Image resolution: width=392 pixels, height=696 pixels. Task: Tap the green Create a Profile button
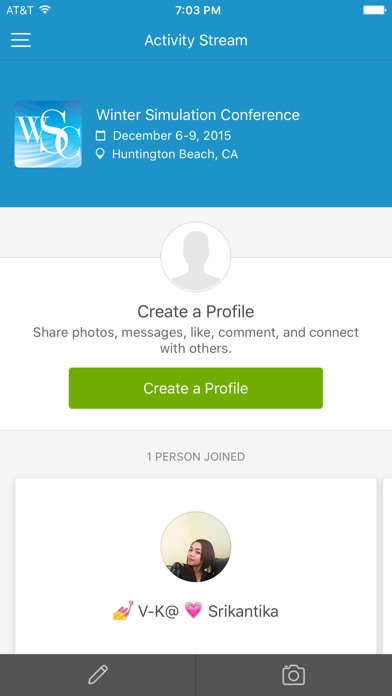(x=196, y=388)
